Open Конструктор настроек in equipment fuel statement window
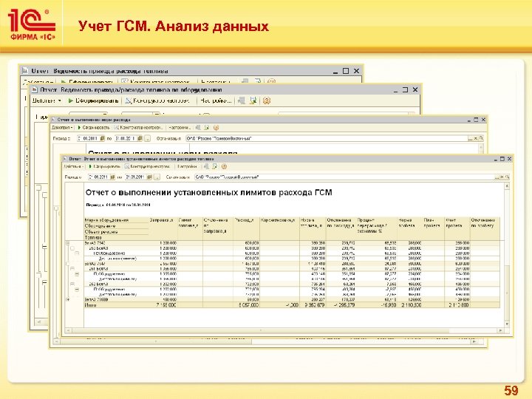Image resolution: width=532 pixels, height=399 pixels. [x=157, y=100]
